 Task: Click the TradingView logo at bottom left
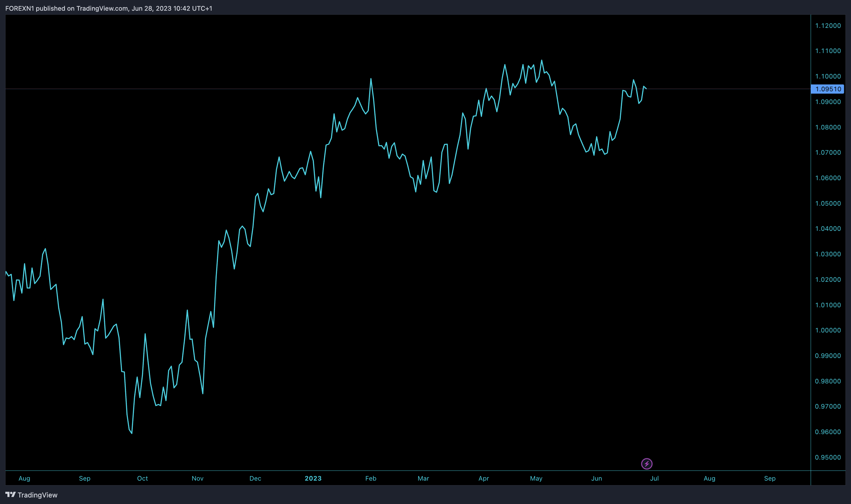click(31, 495)
